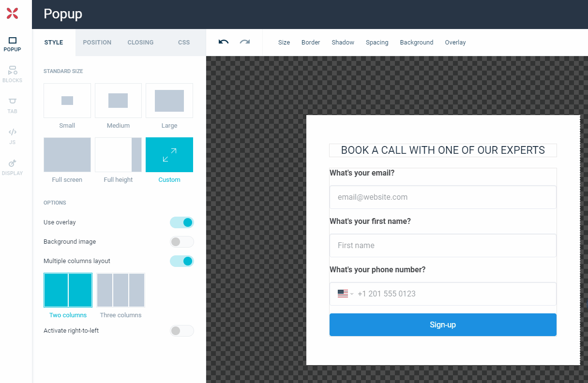Select the Large popup size
This screenshot has width=588, height=383.
(169, 101)
